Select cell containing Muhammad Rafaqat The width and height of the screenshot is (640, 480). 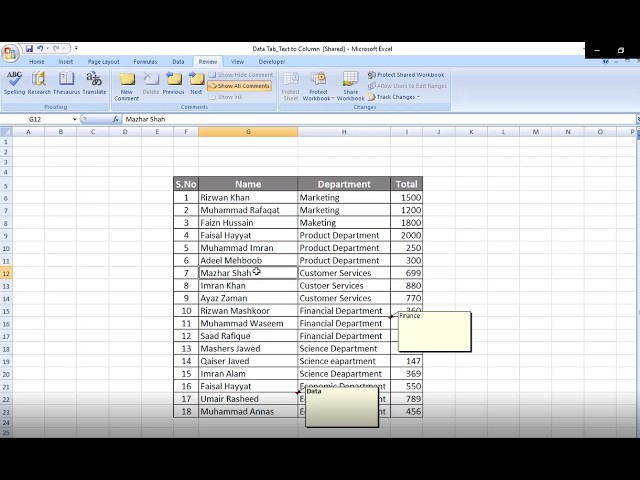point(248,210)
